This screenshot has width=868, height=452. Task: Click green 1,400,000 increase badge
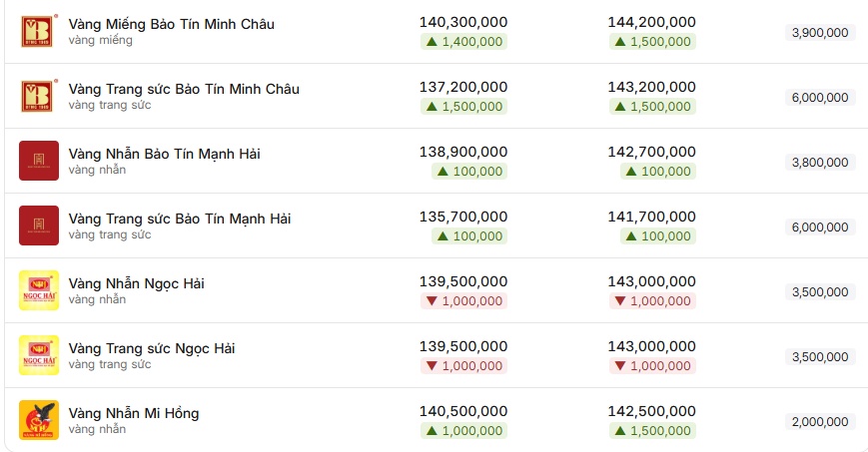[x=463, y=42]
